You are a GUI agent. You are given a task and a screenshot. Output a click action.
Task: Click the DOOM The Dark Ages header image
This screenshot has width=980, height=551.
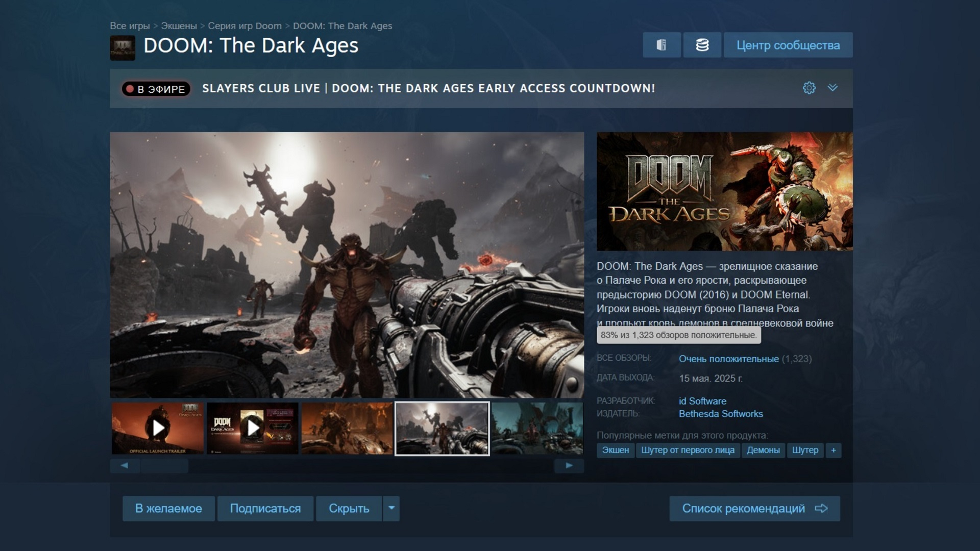725,191
